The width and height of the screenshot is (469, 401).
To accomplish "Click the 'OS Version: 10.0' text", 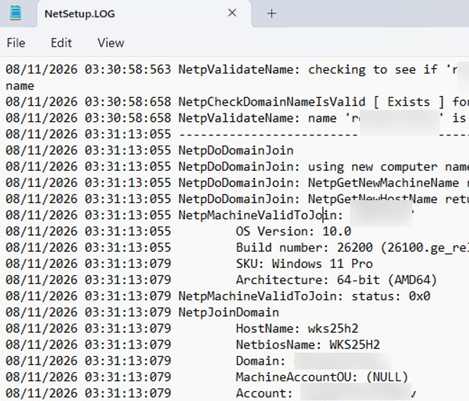I will tap(294, 231).
